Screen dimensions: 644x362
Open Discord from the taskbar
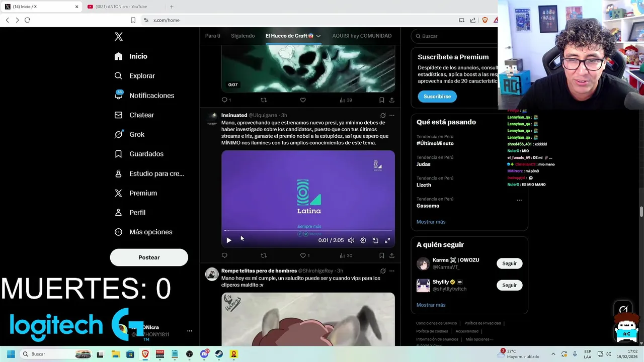(204, 354)
